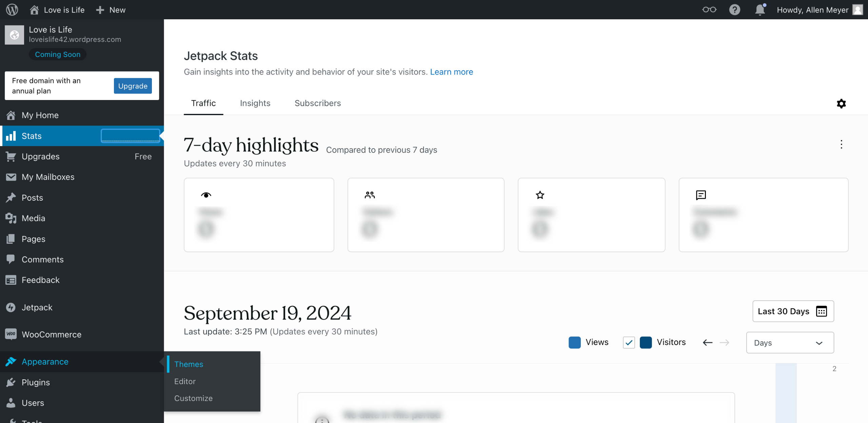Image resolution: width=868 pixels, height=423 pixels.
Task: Open the Reader glasses icon
Action: coord(709,9)
